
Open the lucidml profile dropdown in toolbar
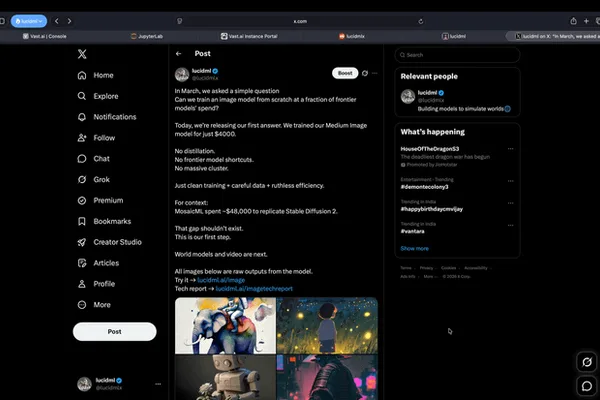click(29, 21)
